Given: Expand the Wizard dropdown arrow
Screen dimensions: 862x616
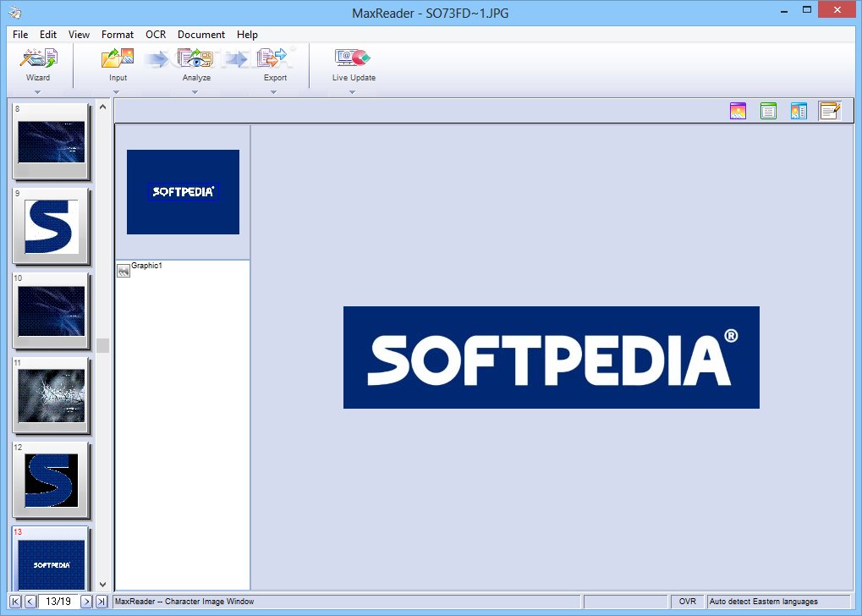Looking at the screenshot, I should pos(37,92).
